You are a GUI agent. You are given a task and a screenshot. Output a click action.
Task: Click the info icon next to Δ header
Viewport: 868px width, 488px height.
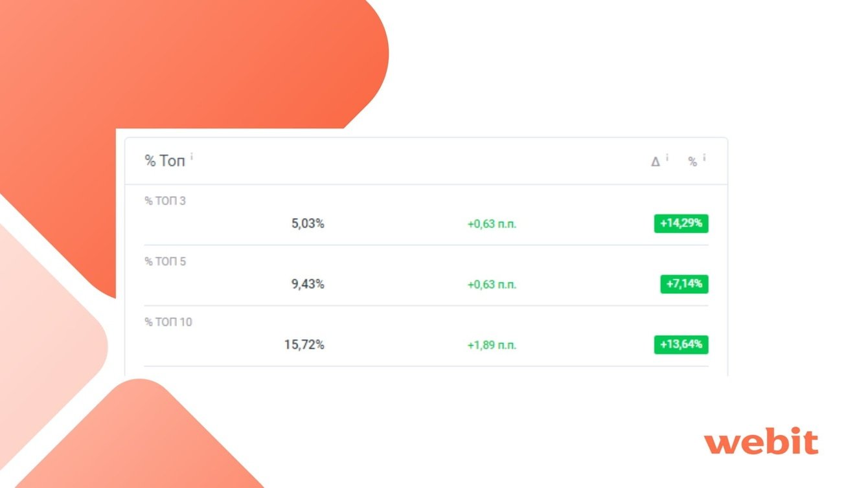coord(667,157)
